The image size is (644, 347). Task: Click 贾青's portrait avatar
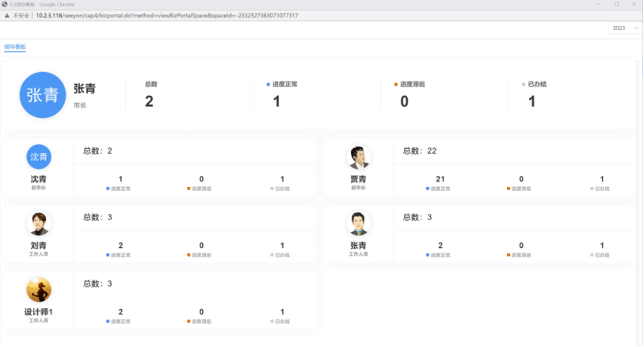coord(358,157)
